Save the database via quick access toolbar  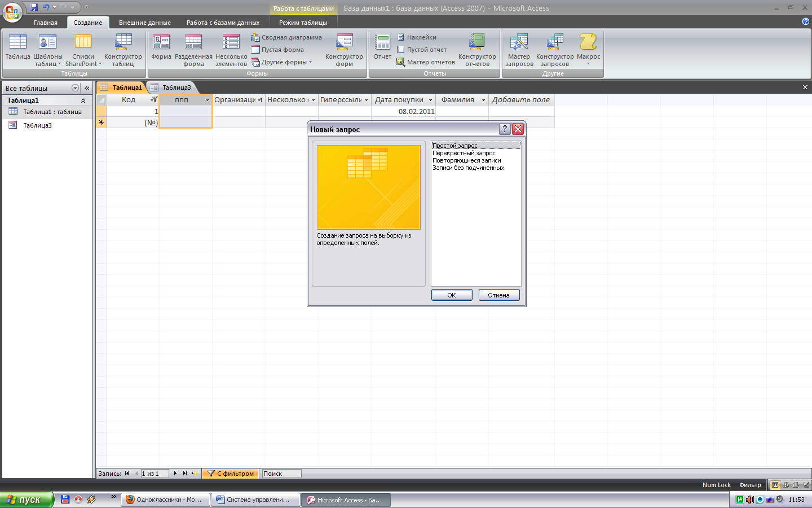point(34,7)
